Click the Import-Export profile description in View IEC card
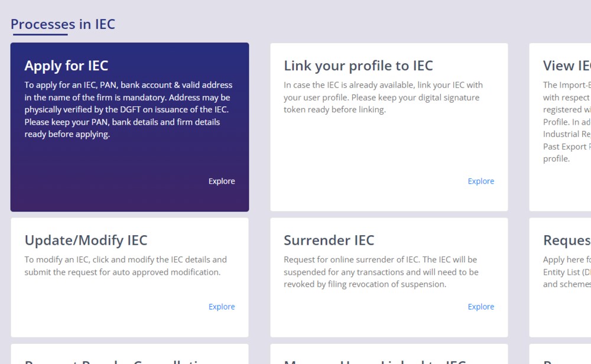The width and height of the screenshot is (591, 364). 567,122
